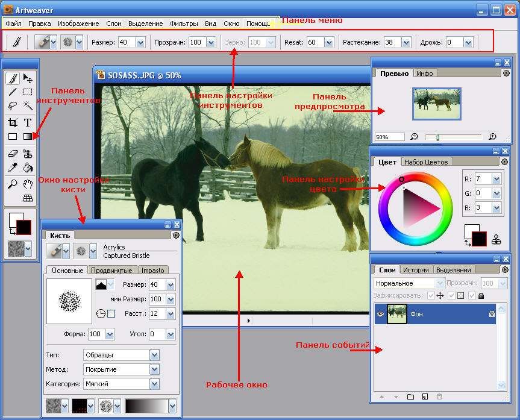The image size is (520, 420).
Task: Select the Magic Wand tool
Action: coord(28,106)
